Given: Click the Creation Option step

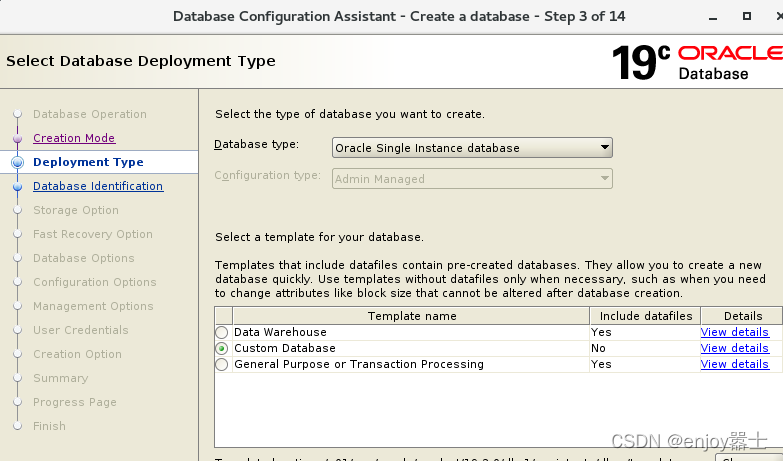Looking at the screenshot, I should (x=77, y=354).
